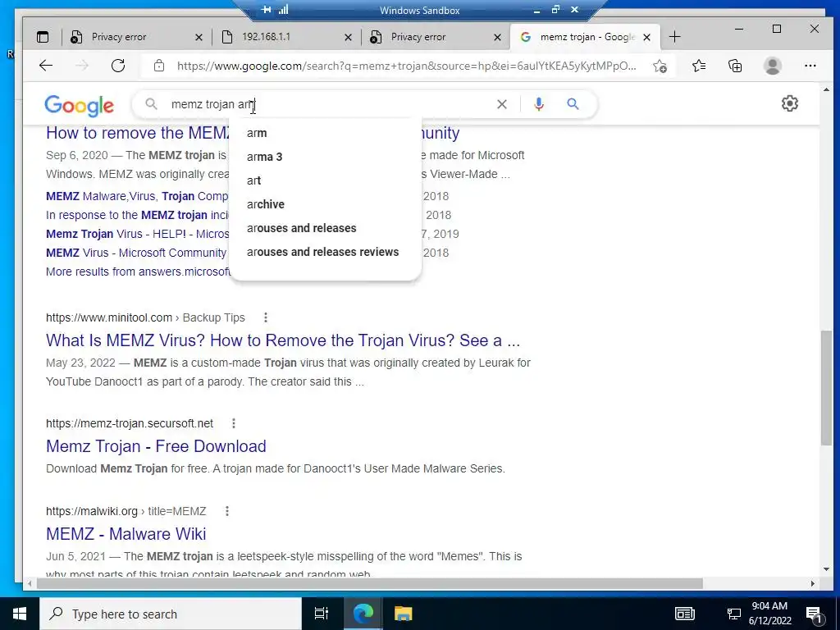This screenshot has height=630, width=840.
Task: Choose the 'art' search suggestion
Action: [x=325, y=180]
